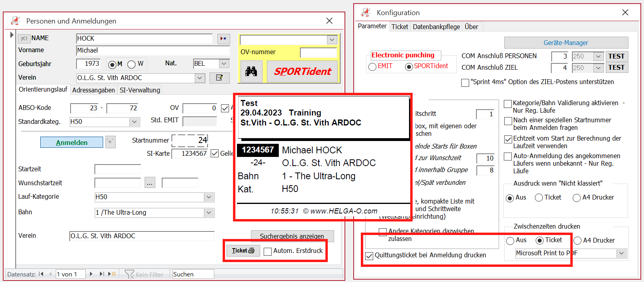644x282 pixels.
Task: Open the Datenbankpflege tab
Action: [437, 27]
